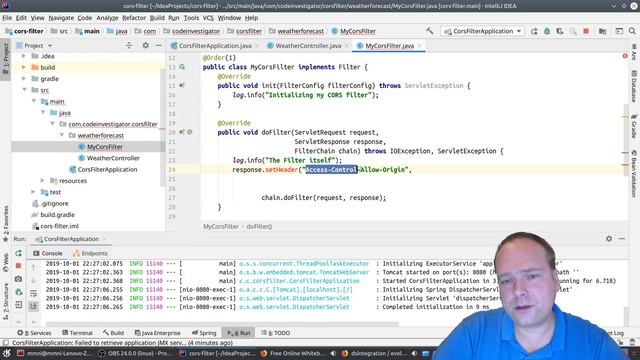Click the run anything toolbar window icon

619,31
